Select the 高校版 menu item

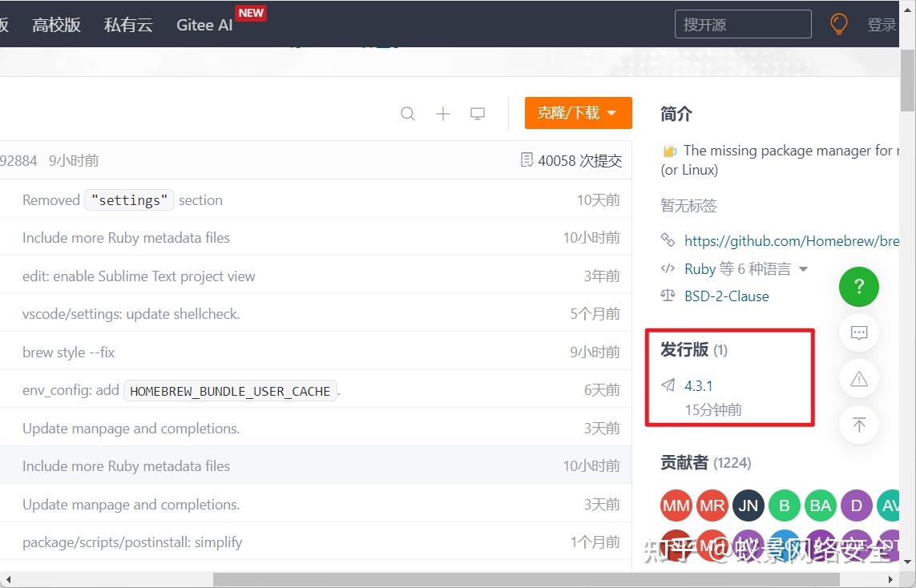click(56, 25)
